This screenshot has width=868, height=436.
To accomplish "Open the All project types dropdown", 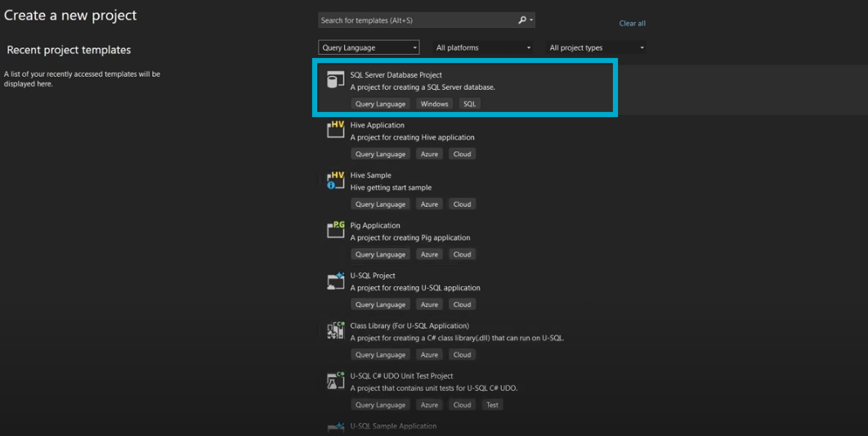I will click(x=596, y=47).
